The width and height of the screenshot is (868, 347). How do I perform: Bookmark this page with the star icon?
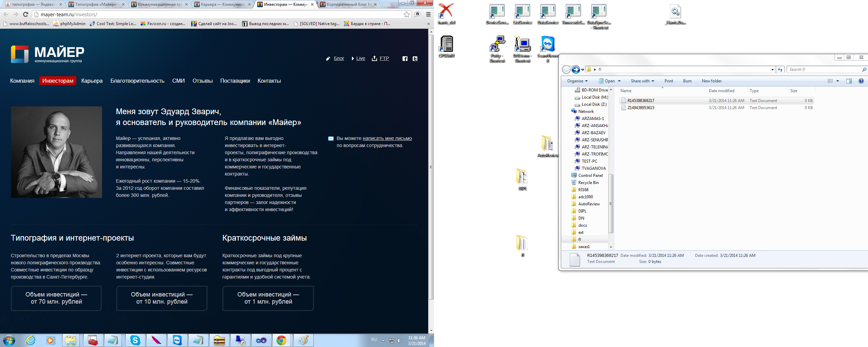coord(407,14)
